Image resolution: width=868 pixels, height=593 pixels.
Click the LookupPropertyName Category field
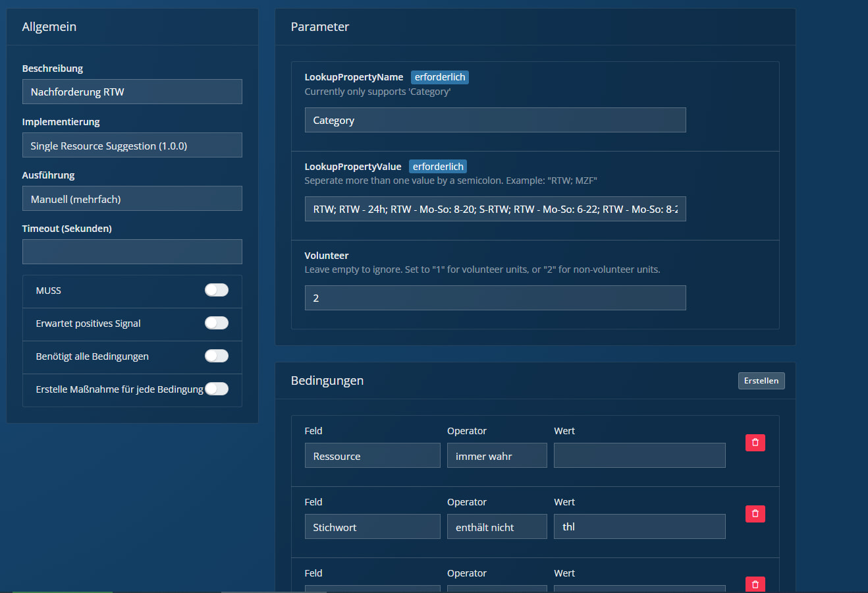(495, 121)
